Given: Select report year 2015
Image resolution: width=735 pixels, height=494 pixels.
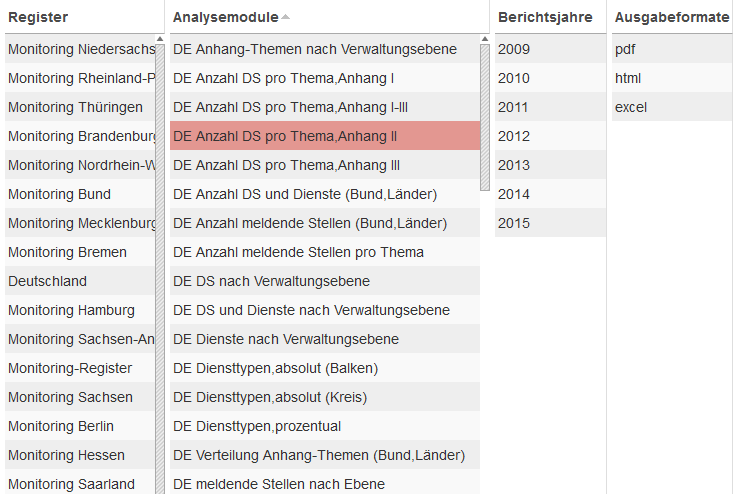Looking at the screenshot, I should tap(514, 223).
